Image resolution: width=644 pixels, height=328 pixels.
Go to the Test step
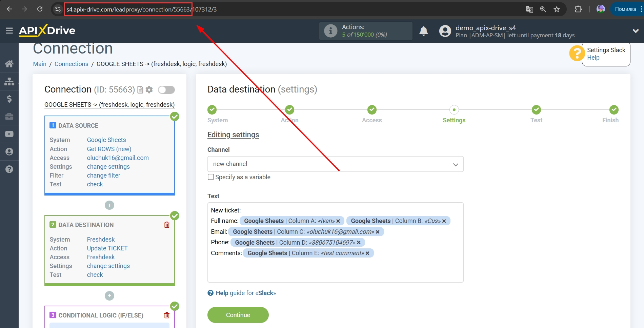point(536,110)
